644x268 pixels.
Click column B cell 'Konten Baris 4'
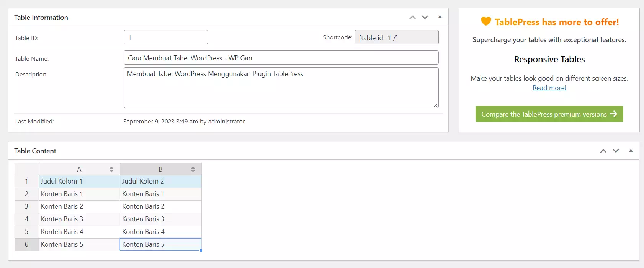point(161,232)
